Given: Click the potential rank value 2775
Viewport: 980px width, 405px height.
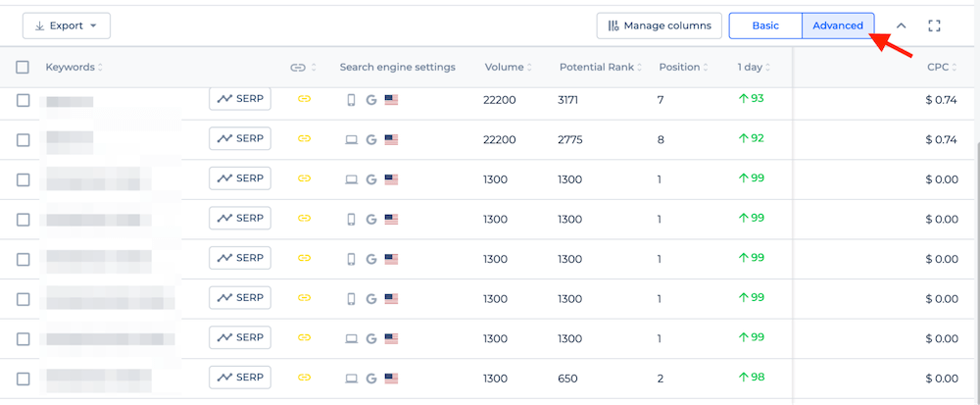Looking at the screenshot, I should click(x=570, y=140).
